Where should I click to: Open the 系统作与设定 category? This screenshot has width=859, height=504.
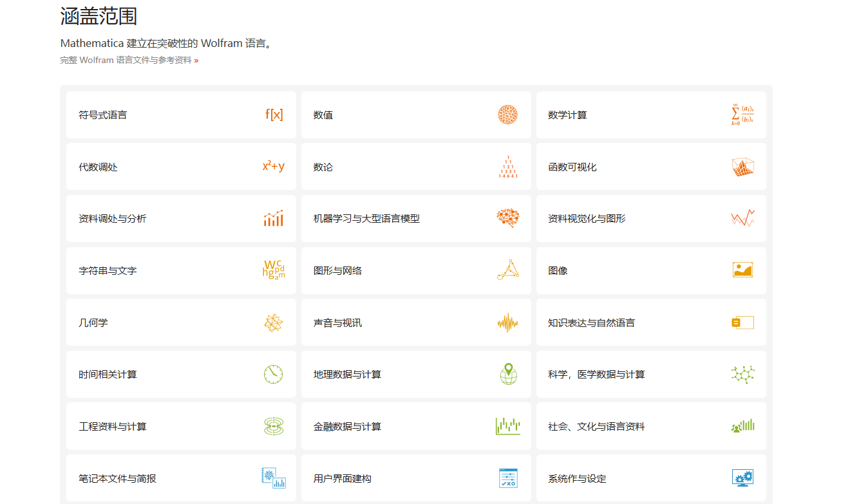pos(651,478)
